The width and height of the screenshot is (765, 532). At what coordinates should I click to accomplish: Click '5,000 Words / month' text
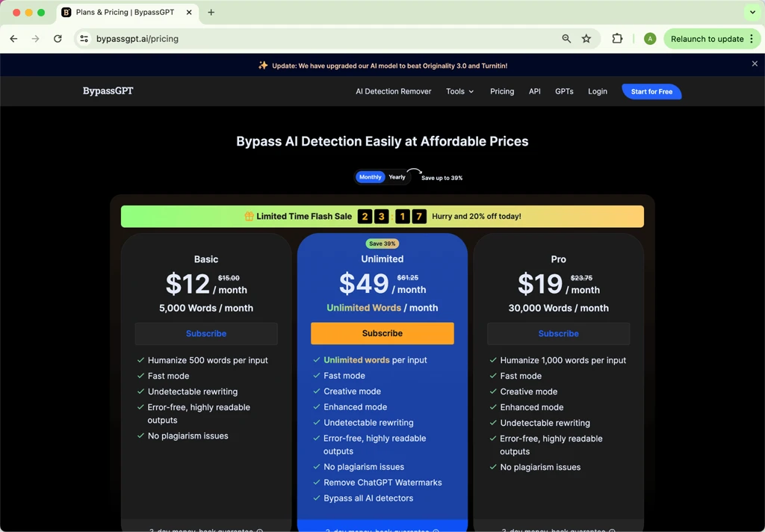point(206,308)
